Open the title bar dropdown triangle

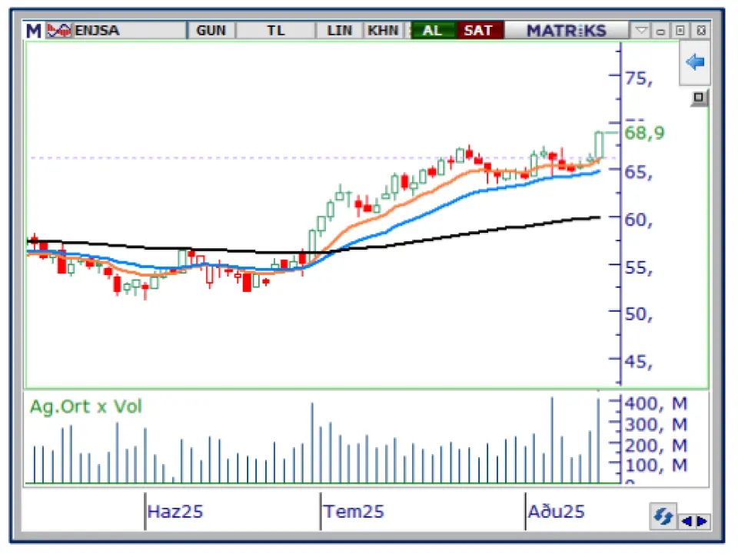point(640,31)
